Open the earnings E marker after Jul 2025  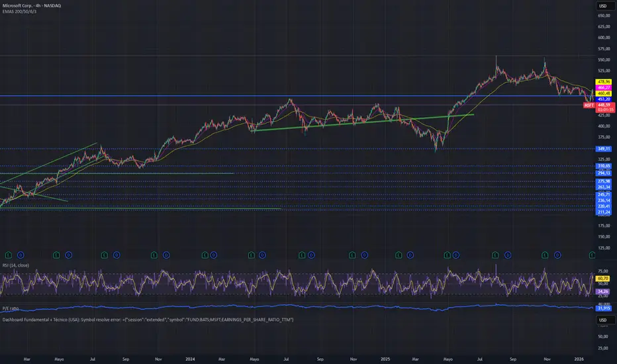click(495, 255)
